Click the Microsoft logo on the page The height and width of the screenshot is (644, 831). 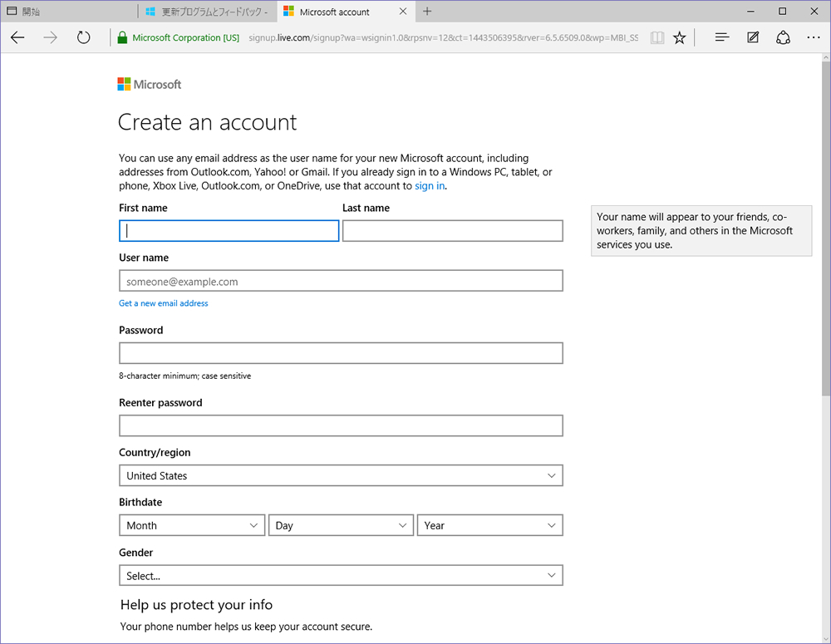point(150,84)
